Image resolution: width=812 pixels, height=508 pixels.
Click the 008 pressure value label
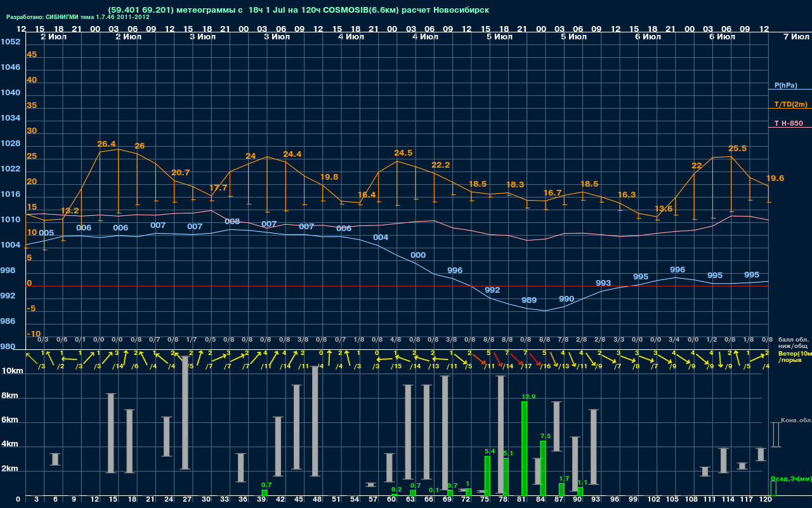click(x=232, y=222)
